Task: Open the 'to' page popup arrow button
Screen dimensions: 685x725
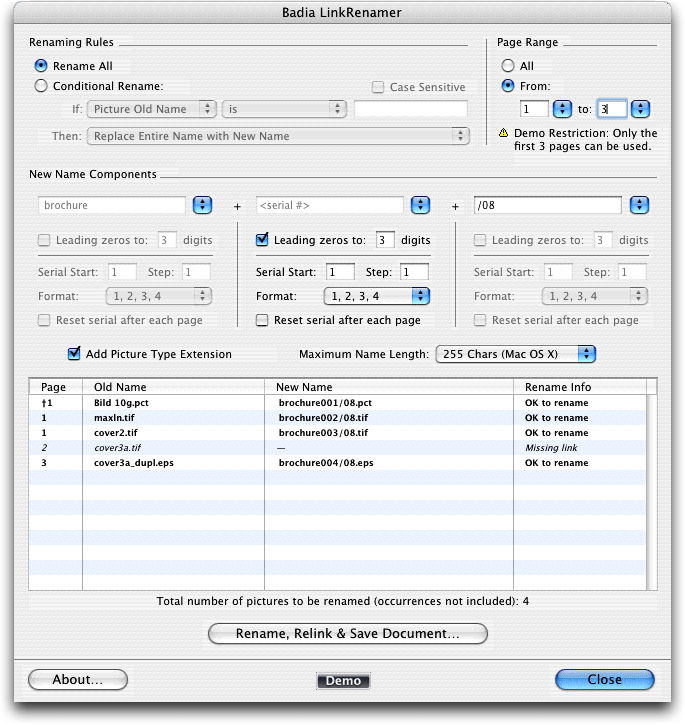Action: (641, 109)
